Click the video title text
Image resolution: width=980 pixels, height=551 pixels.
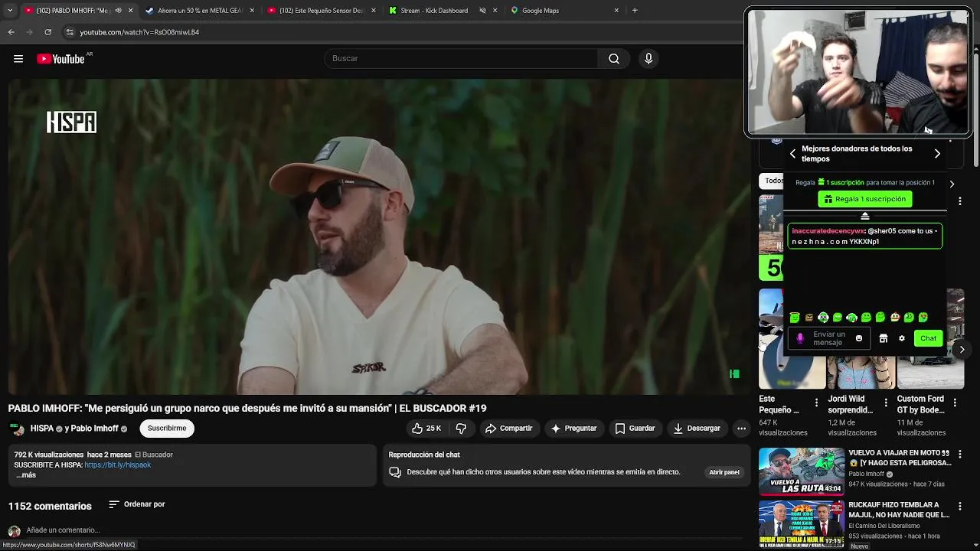tap(247, 408)
